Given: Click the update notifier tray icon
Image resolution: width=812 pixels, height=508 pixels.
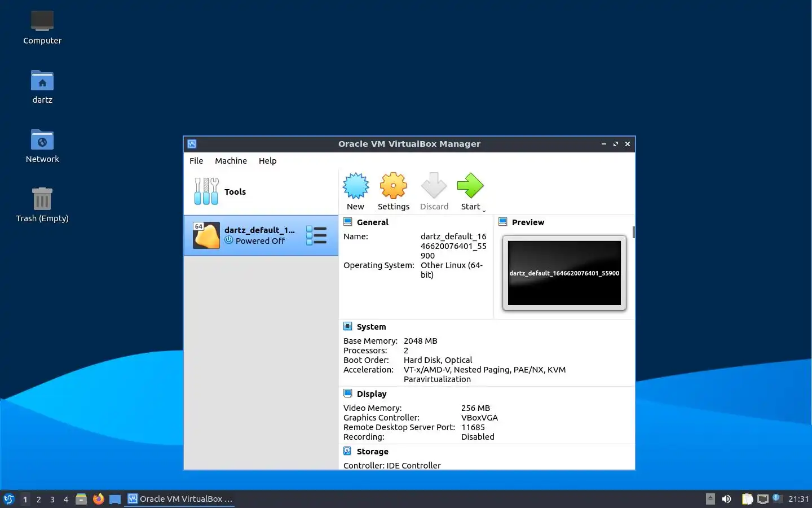Looking at the screenshot, I should (x=777, y=498).
